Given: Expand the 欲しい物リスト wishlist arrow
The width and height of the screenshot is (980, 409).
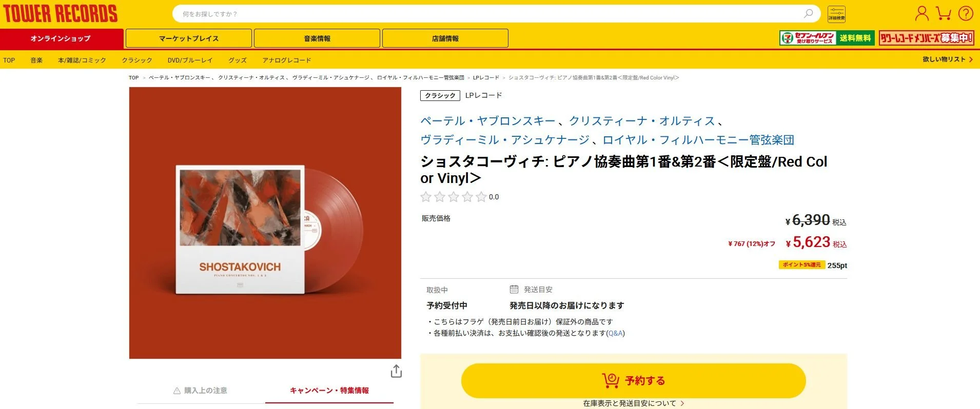Looking at the screenshot, I should coord(971,59).
